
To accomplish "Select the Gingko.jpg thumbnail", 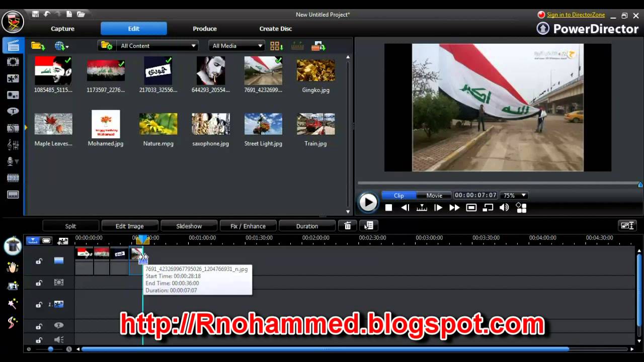I will [315, 75].
